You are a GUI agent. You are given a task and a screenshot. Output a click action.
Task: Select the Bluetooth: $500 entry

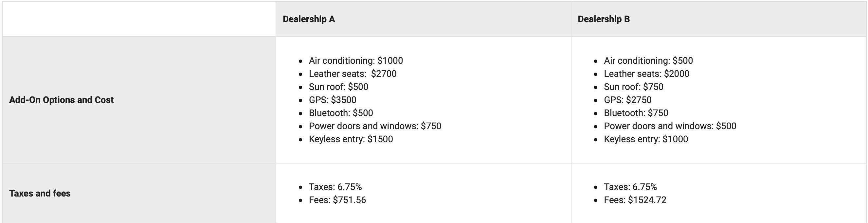click(341, 113)
